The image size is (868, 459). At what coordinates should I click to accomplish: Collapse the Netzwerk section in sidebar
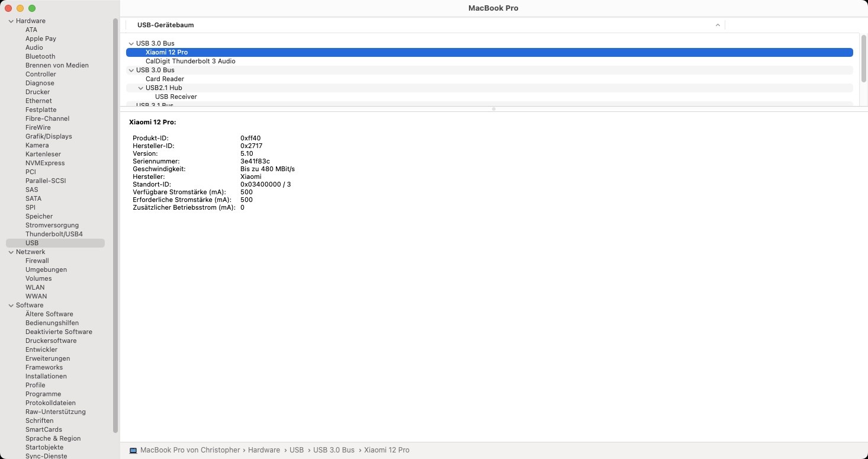(x=11, y=252)
